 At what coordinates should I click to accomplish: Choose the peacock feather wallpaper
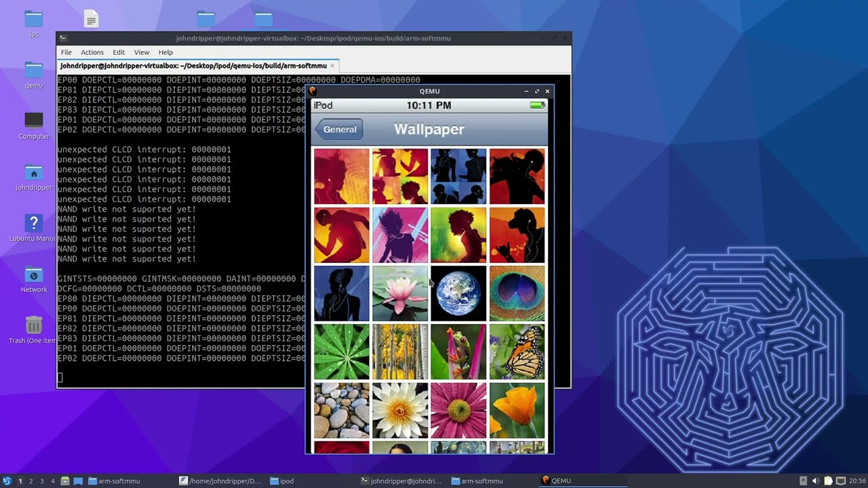click(517, 293)
